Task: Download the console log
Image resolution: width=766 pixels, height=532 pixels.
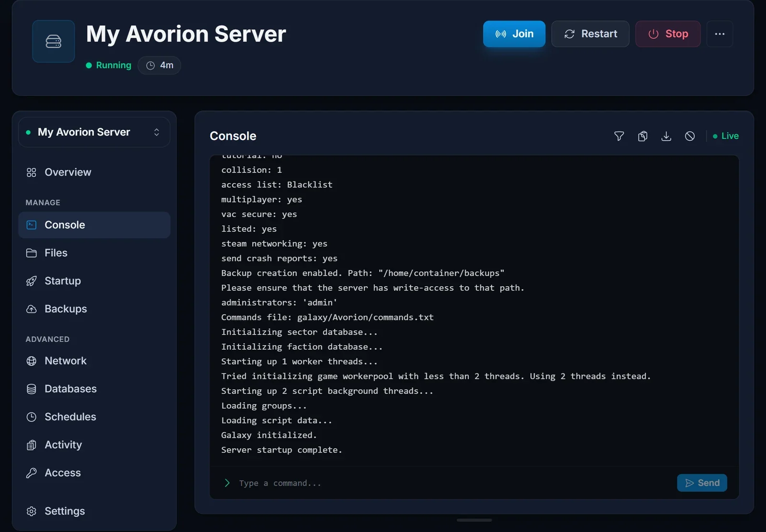Action: click(x=666, y=136)
